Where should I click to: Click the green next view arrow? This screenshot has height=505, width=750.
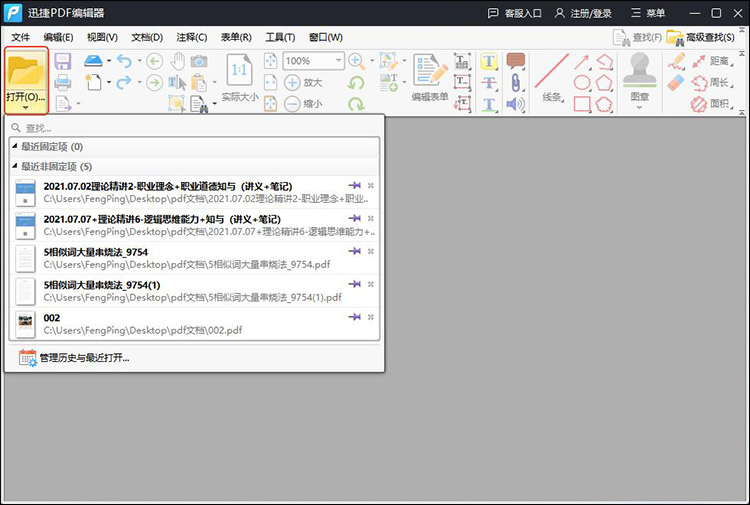(x=154, y=82)
